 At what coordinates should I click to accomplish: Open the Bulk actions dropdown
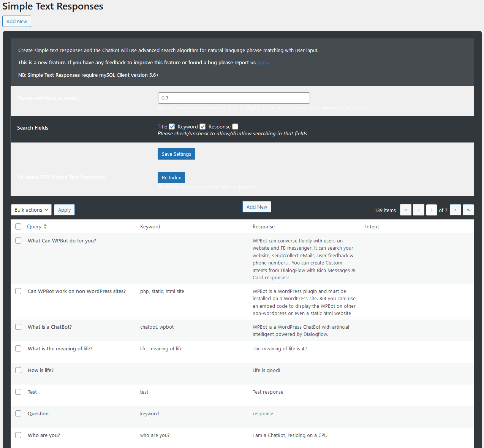click(x=31, y=209)
